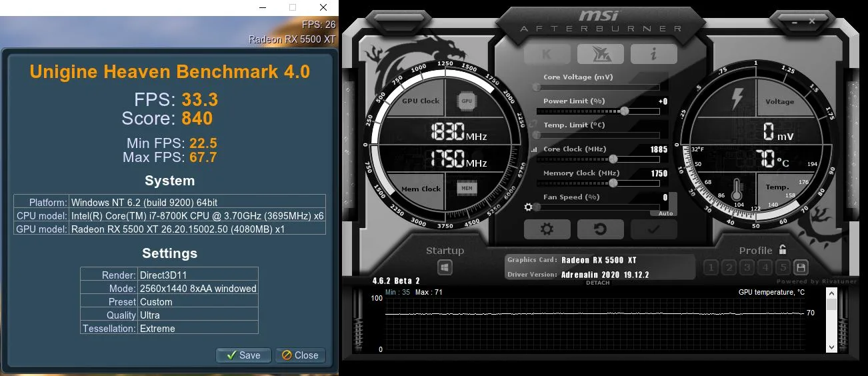Click the Voltage label tile
868x376 pixels.
[x=779, y=101]
